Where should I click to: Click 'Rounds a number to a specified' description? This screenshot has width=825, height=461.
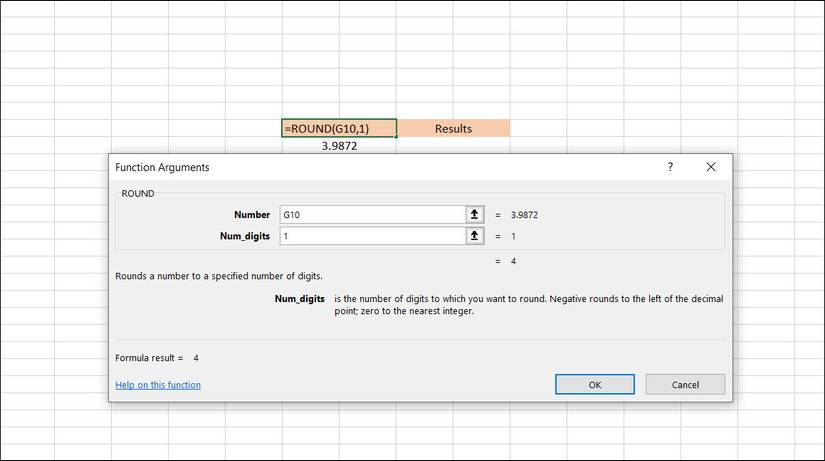[219, 276]
